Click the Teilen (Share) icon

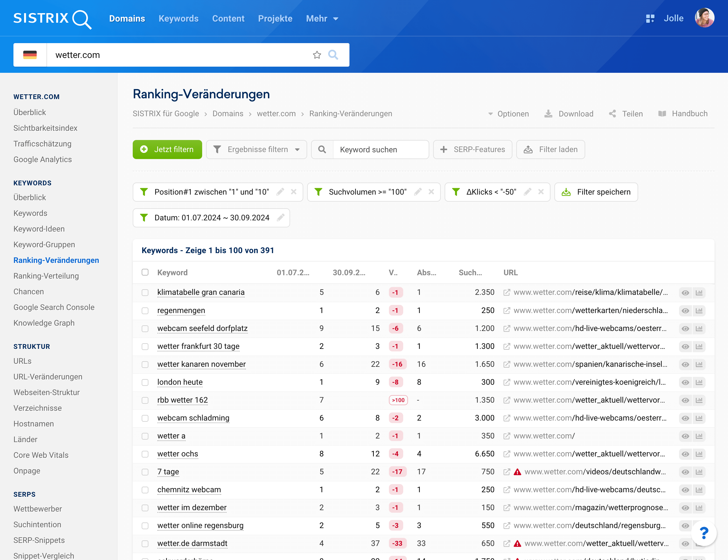[x=614, y=113]
